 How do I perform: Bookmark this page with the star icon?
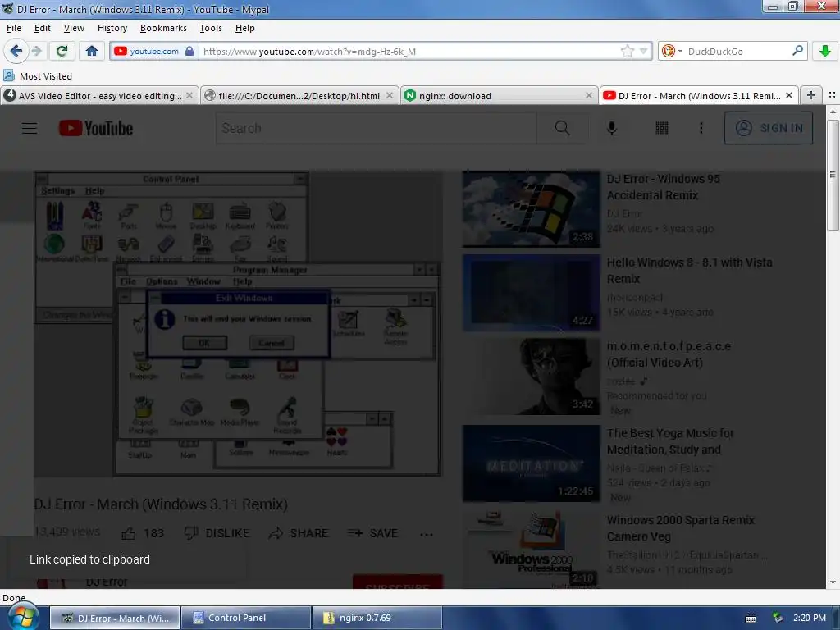[627, 51]
